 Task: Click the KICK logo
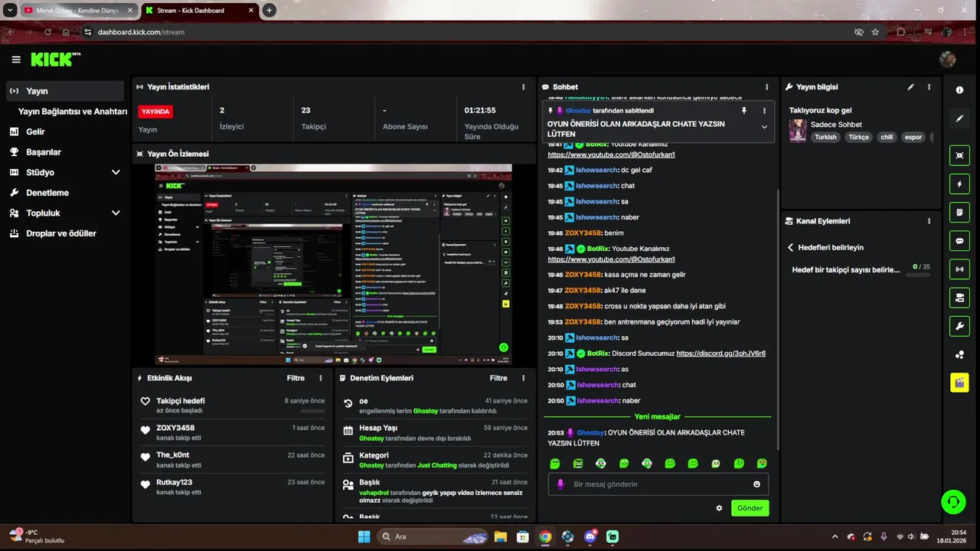tap(55, 59)
